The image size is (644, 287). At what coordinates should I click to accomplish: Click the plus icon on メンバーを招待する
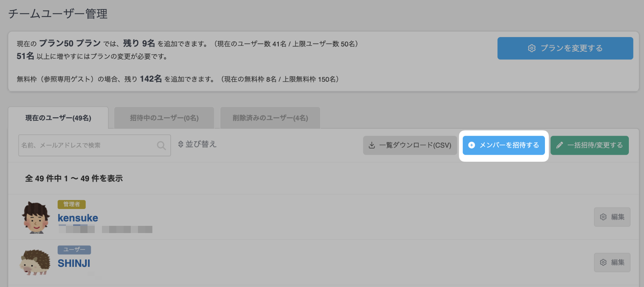(x=471, y=145)
